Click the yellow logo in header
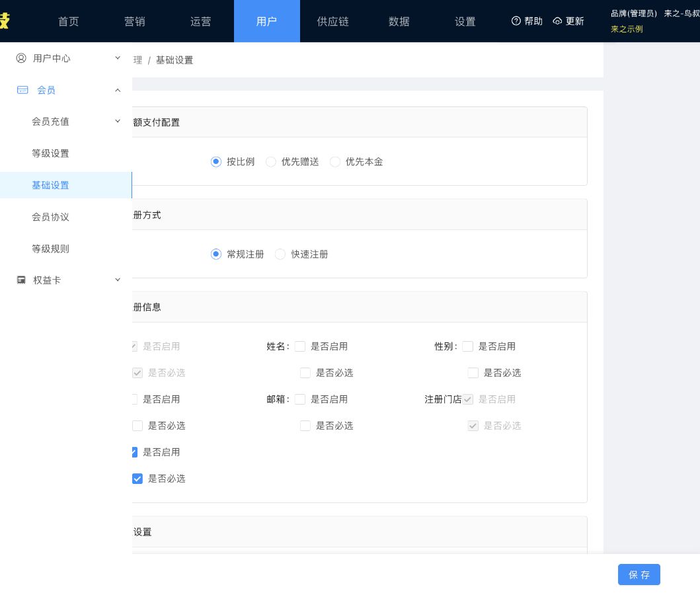Screen dimensions: 700x595 [4, 20]
